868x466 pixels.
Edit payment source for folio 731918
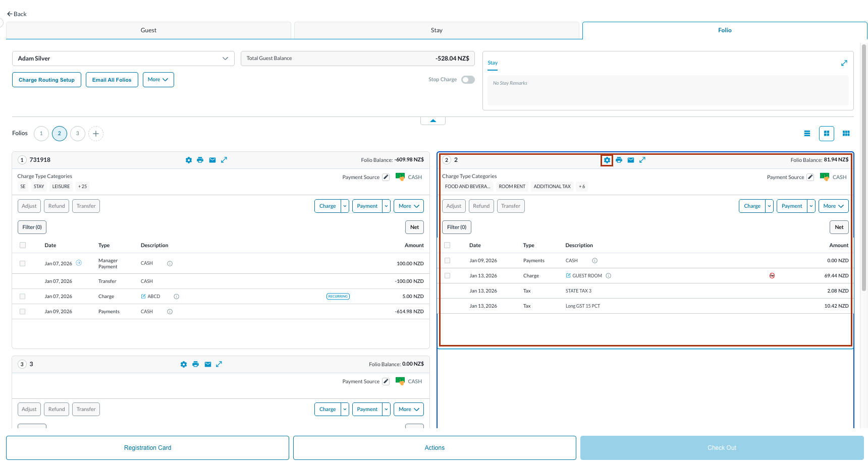tap(386, 177)
